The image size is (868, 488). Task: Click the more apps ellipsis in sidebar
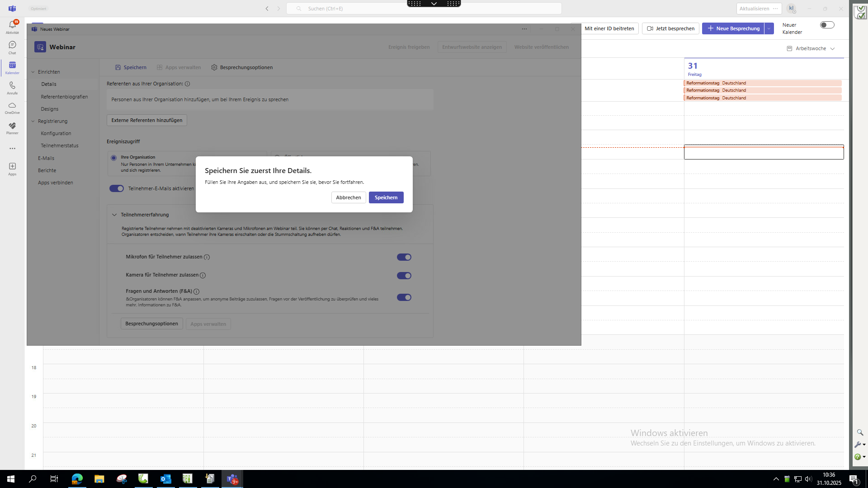click(x=12, y=148)
